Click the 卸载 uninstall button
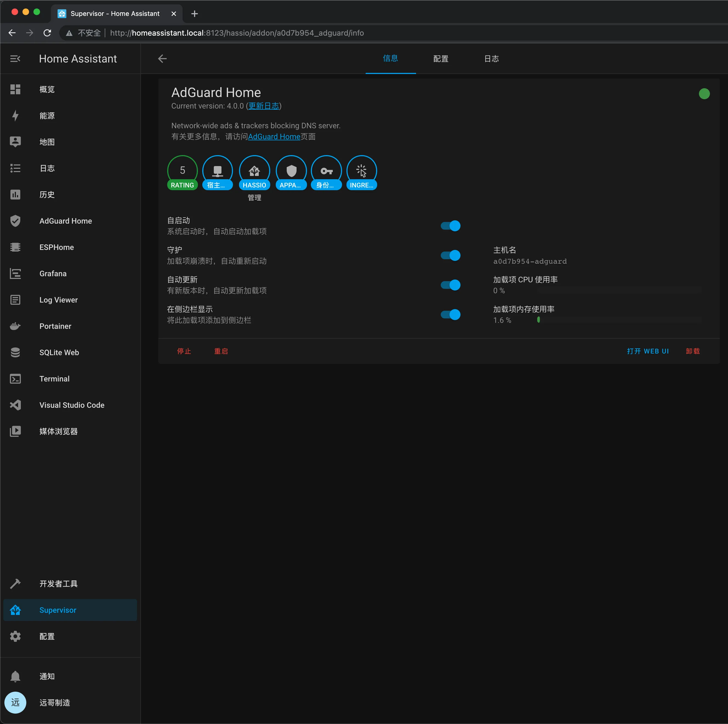Screen dimensions: 728x724 (692, 351)
